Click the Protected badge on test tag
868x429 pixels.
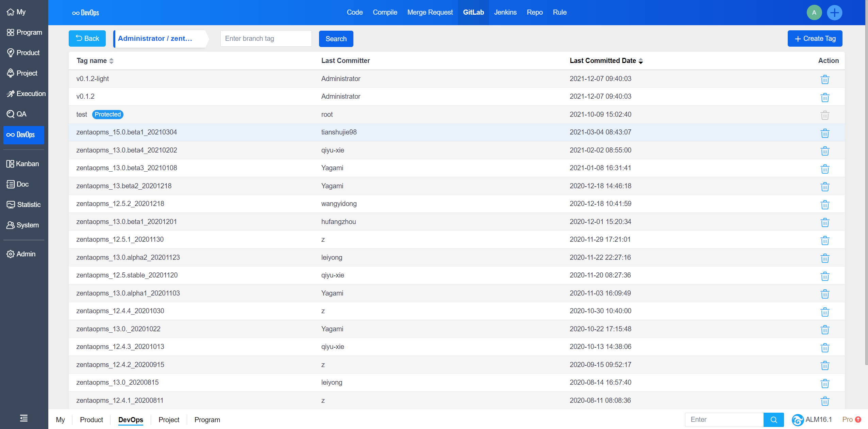(x=107, y=114)
